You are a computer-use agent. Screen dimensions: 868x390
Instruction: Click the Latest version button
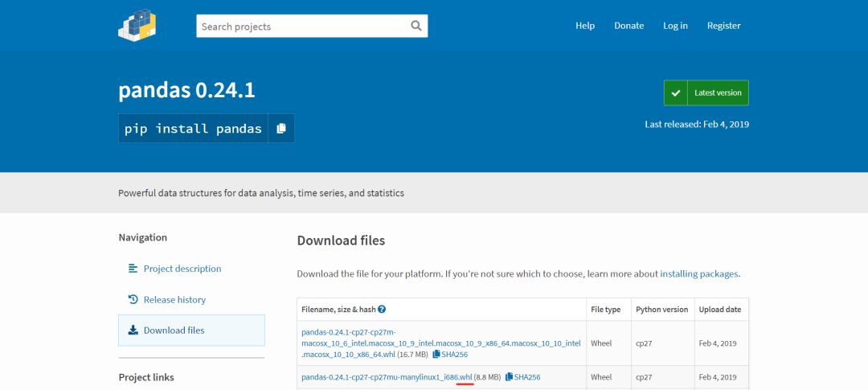[x=706, y=93]
